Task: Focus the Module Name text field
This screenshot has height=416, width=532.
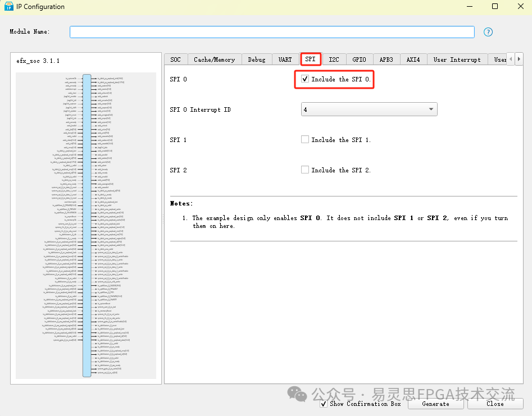Action: click(272, 32)
